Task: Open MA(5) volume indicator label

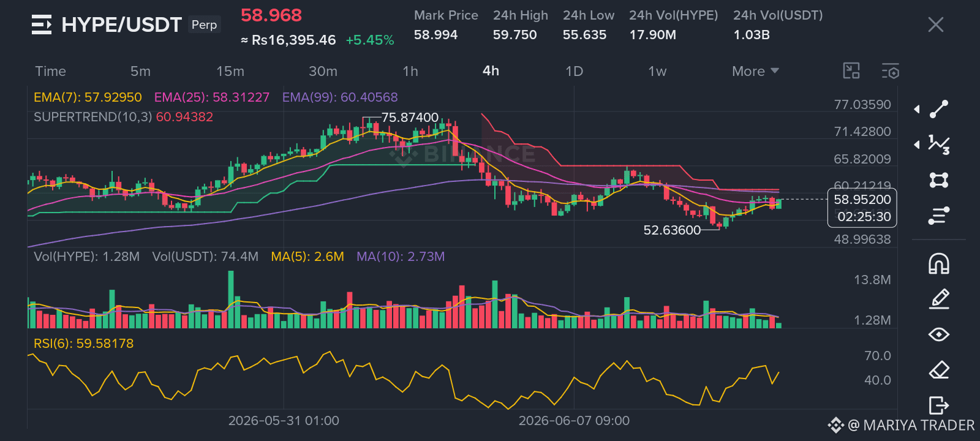Action: point(307,257)
